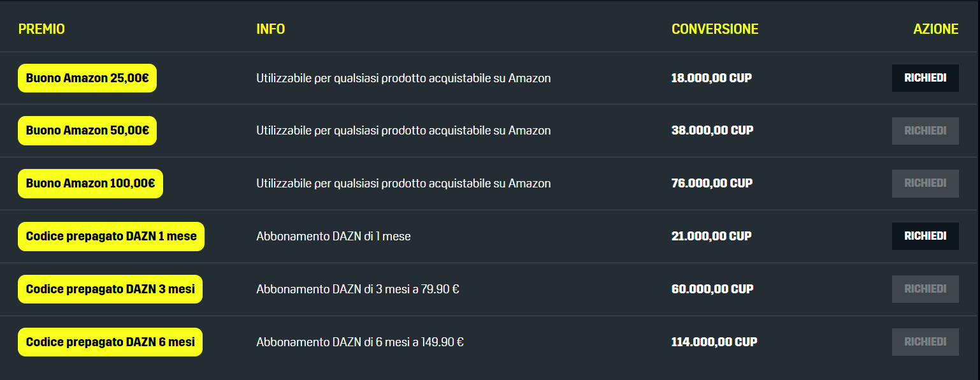Image resolution: width=980 pixels, height=380 pixels.
Task: Click the grayed RICHIEDI for Buono Amazon 100,00€
Action: pos(925,183)
